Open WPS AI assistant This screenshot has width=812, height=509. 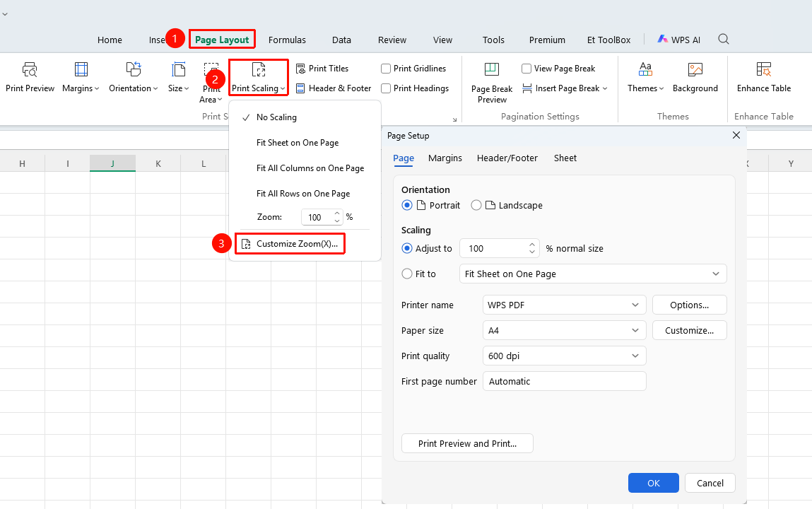coord(678,40)
